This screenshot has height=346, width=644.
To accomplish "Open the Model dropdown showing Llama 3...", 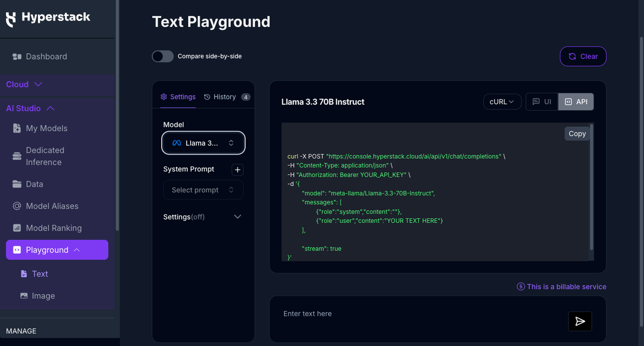I will (x=203, y=143).
